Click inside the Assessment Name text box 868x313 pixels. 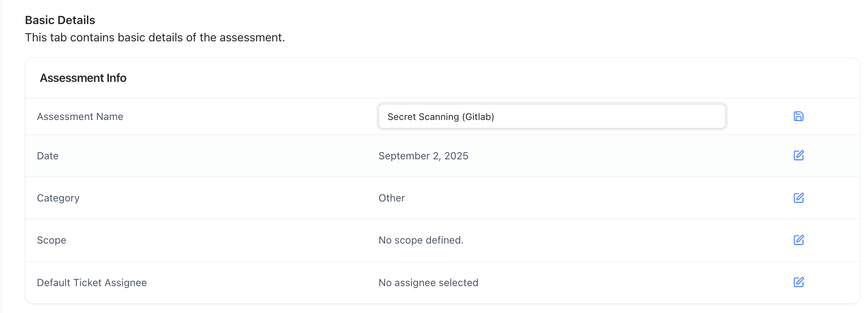(x=551, y=116)
